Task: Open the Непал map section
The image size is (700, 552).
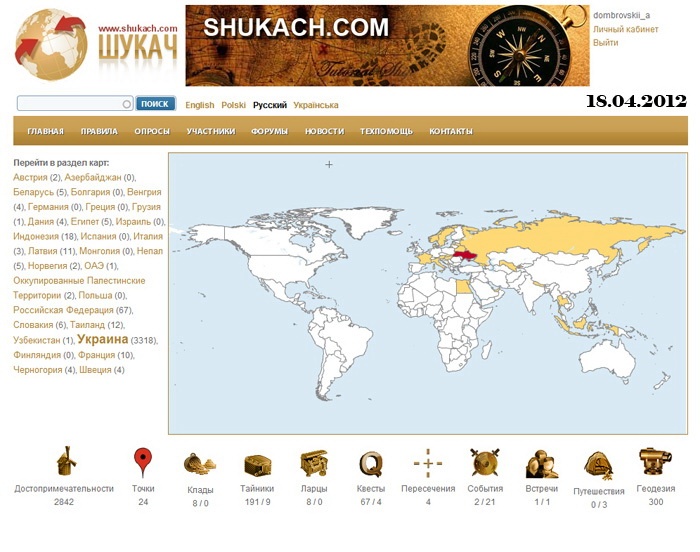Action: 150,251
